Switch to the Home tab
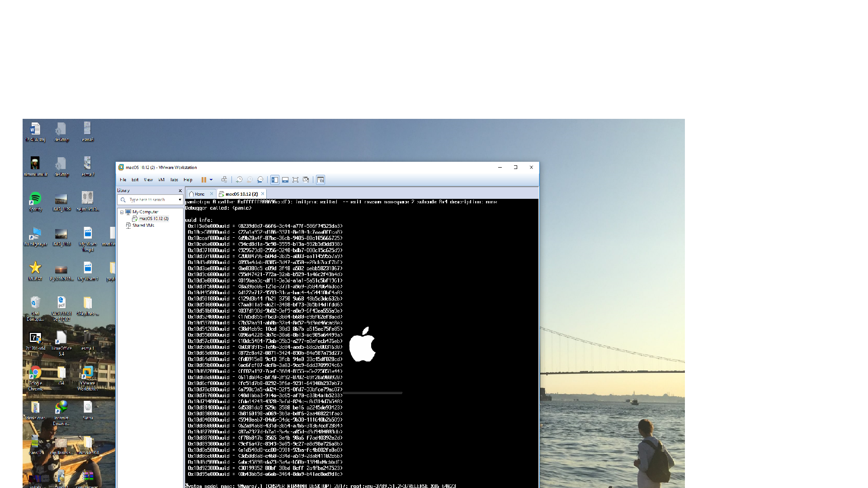Image resolution: width=868 pixels, height=488 pixels. [x=199, y=194]
